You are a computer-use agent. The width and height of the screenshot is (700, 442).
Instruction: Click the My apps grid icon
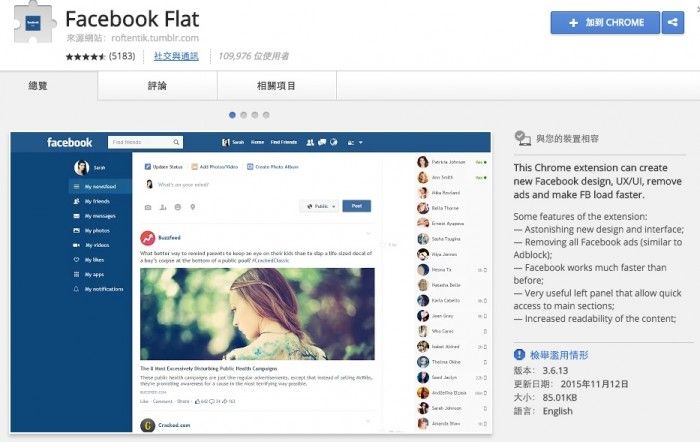pyautogui.click(x=76, y=274)
